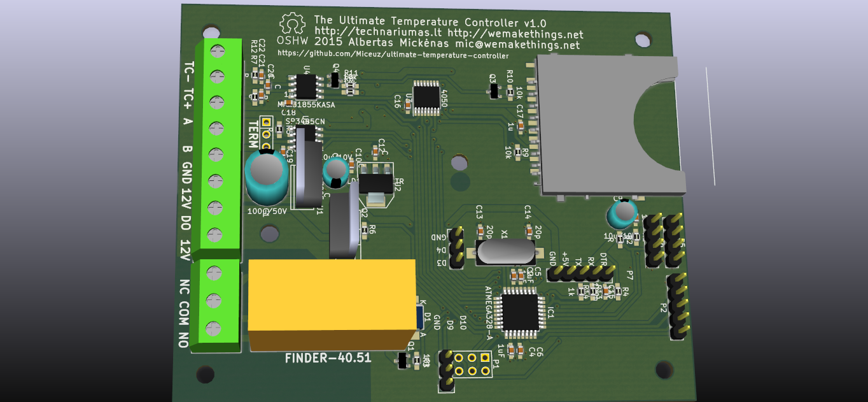The width and height of the screenshot is (868, 402).
Task: Click the "R10" resistor label
Action: pos(509,76)
